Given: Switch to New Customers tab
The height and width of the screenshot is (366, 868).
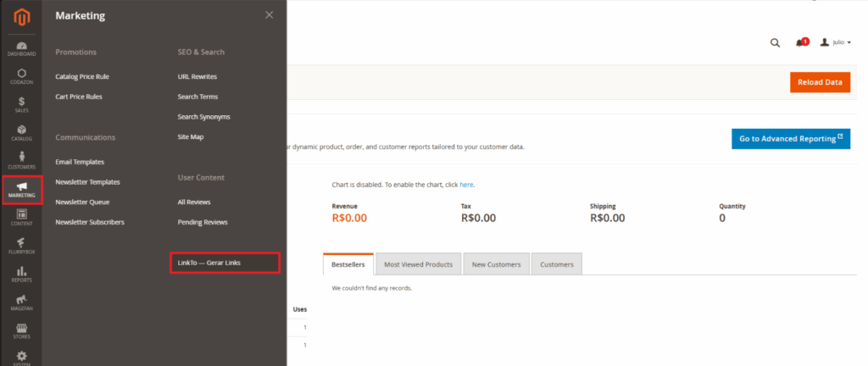Looking at the screenshot, I should pos(496,264).
